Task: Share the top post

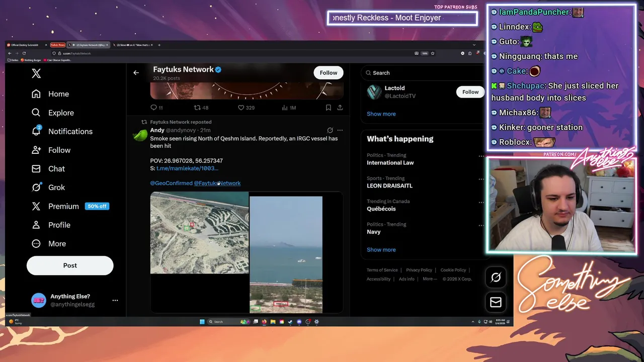Action: point(340,108)
